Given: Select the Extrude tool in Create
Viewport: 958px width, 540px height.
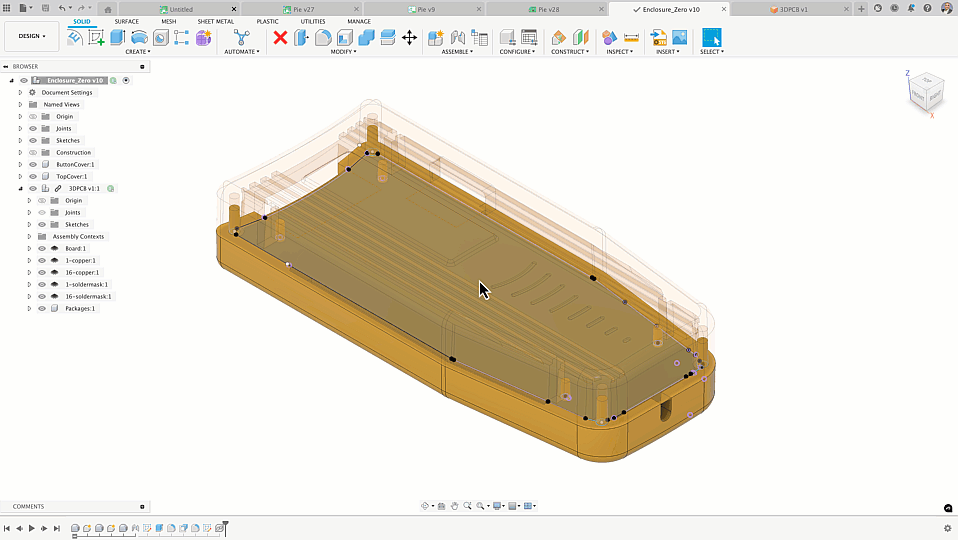Looking at the screenshot, I should click(117, 37).
